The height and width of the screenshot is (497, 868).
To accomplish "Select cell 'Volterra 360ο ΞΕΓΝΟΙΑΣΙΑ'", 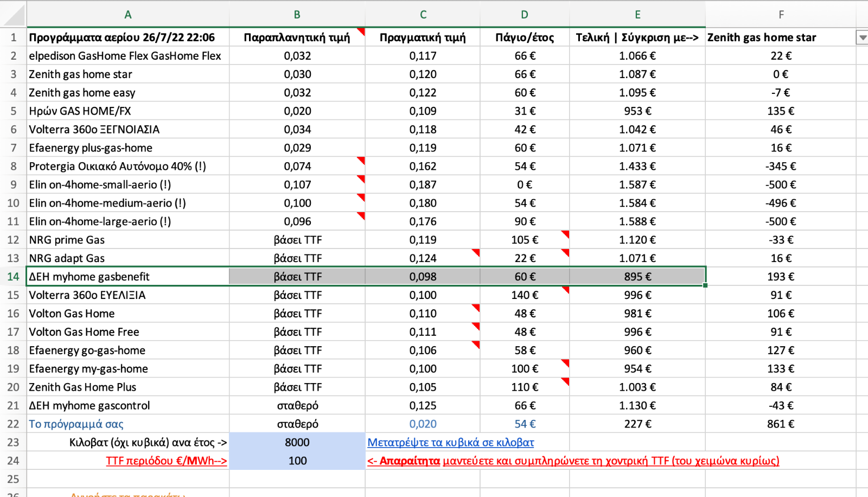I will click(x=128, y=130).
